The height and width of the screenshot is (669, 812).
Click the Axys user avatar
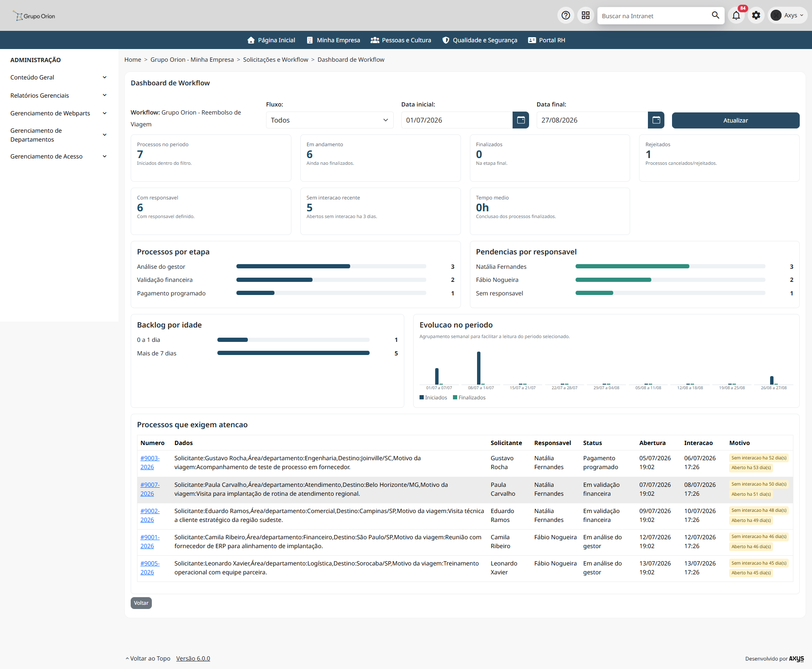tap(776, 16)
